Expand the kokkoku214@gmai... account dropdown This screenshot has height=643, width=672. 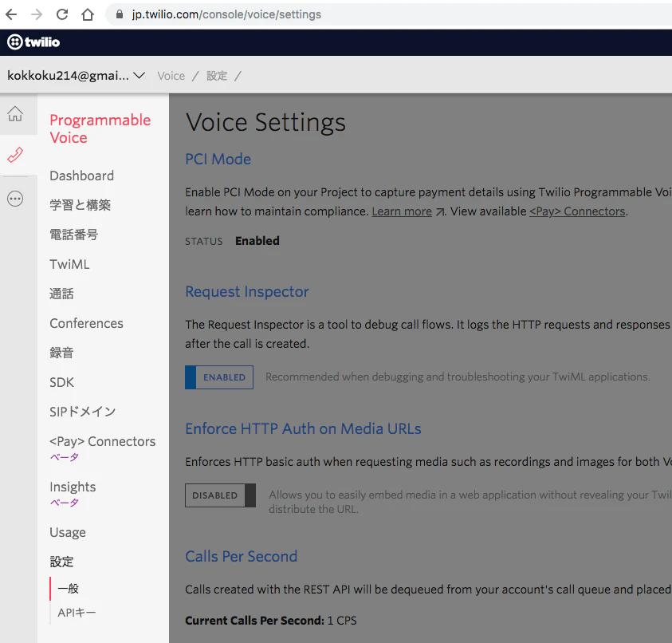pyautogui.click(x=76, y=76)
